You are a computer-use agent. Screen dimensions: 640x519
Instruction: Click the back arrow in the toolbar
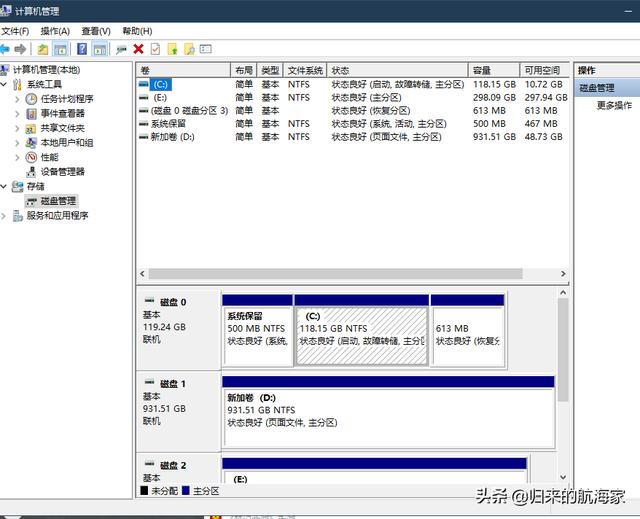click(6, 49)
